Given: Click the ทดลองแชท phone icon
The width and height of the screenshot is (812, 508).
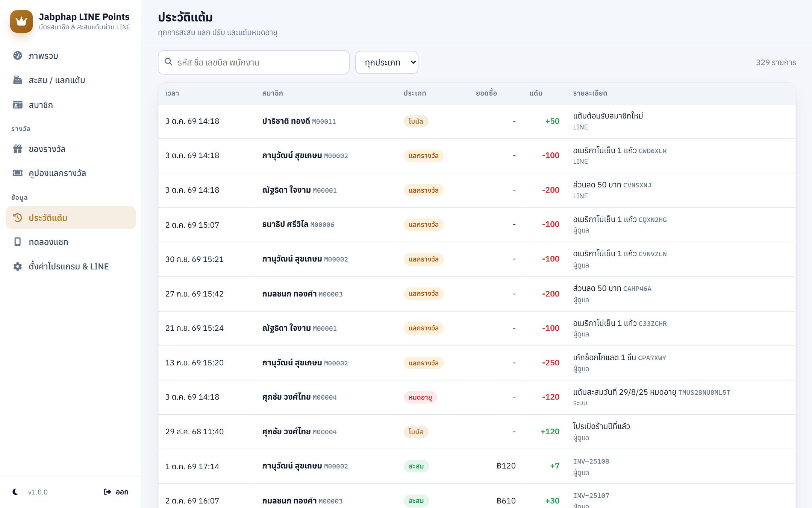Looking at the screenshot, I should click(18, 242).
